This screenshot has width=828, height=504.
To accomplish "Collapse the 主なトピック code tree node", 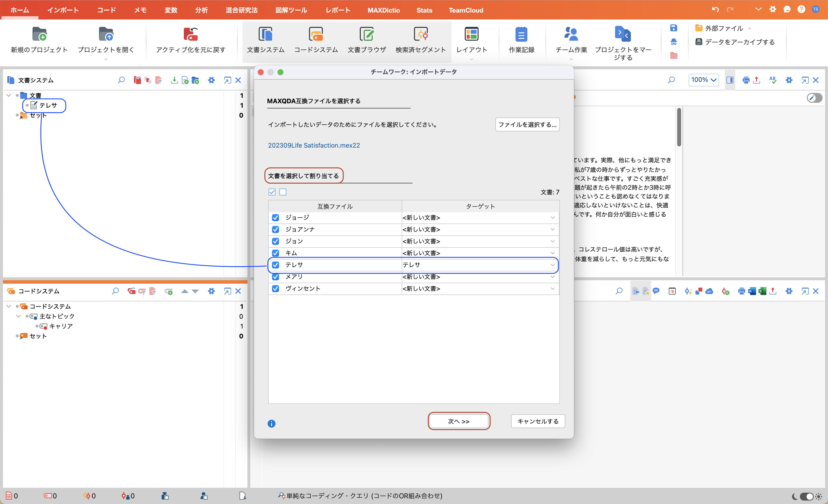I will 18,316.
